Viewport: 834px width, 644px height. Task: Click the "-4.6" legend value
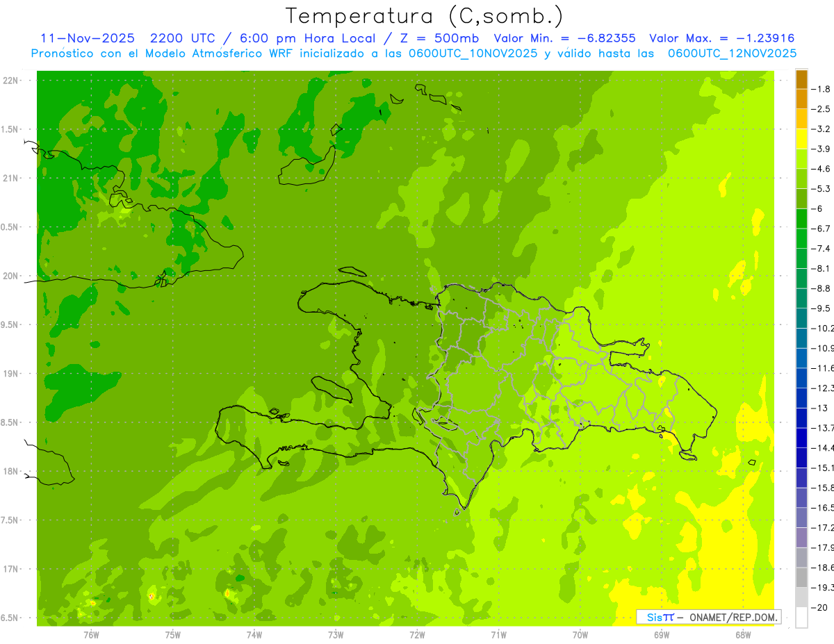coord(821,169)
